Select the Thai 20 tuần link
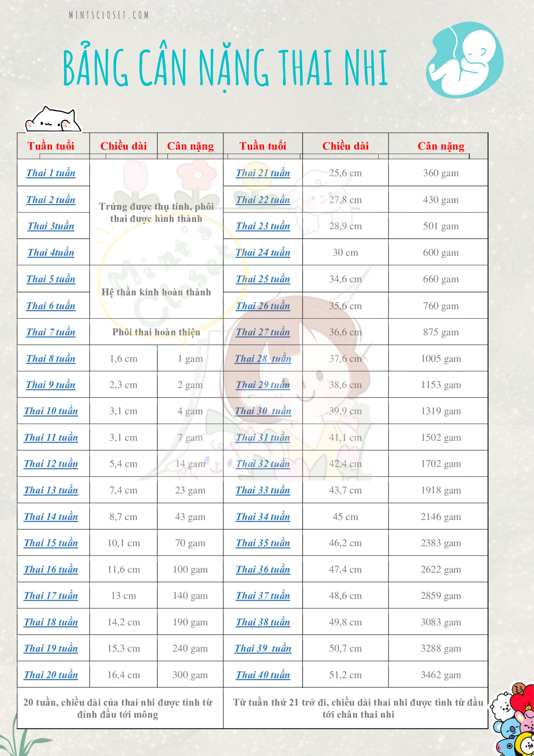 pos(51,675)
